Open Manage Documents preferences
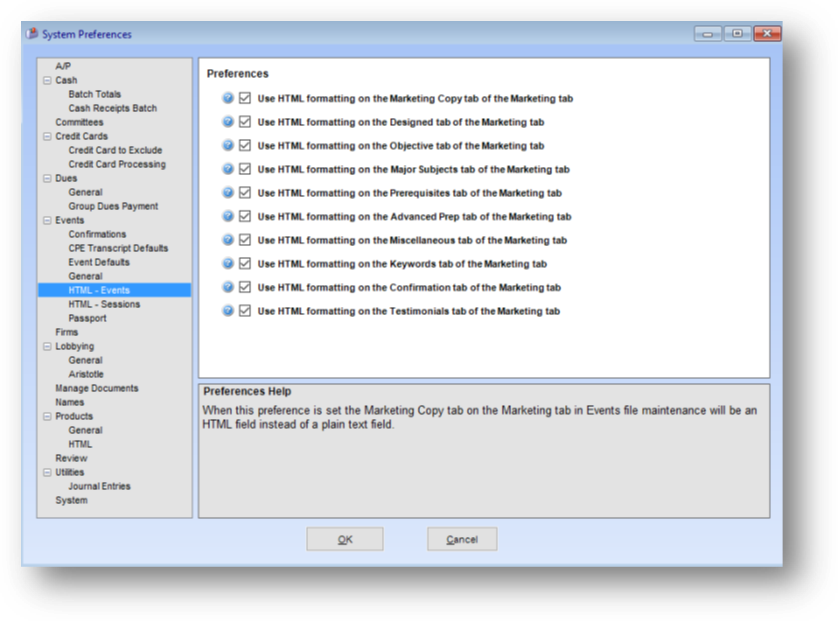The image size is (838, 621). coord(97,389)
